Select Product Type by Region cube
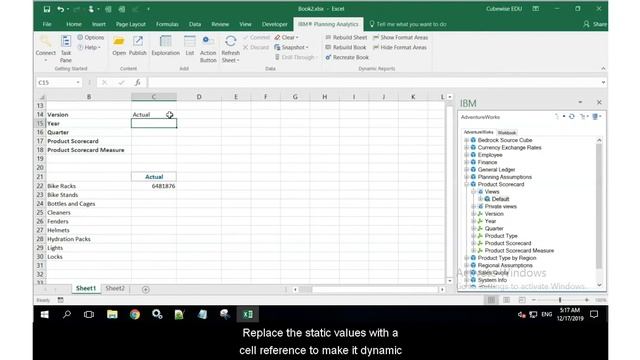640x360 pixels. [x=507, y=258]
